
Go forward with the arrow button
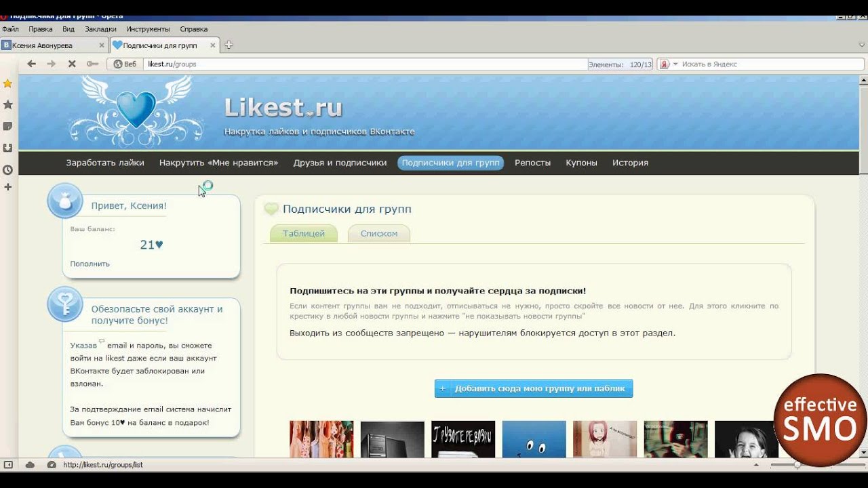[x=51, y=64]
